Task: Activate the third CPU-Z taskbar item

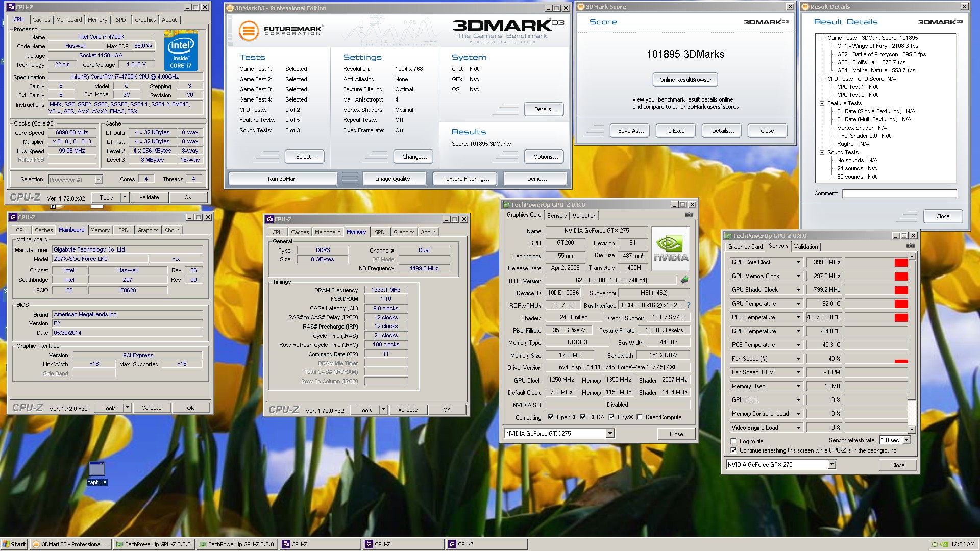Action: [x=486, y=544]
